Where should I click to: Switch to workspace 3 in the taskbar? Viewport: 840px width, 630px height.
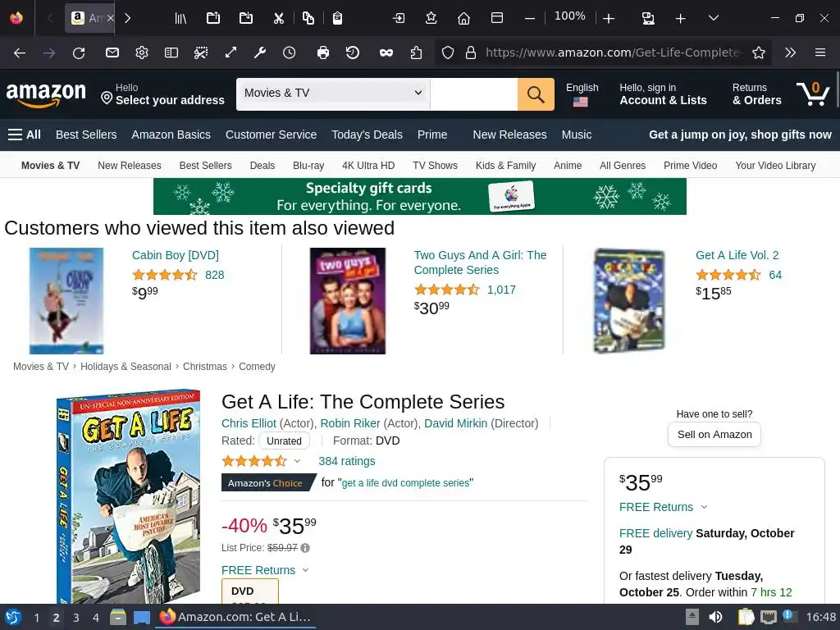point(76,617)
